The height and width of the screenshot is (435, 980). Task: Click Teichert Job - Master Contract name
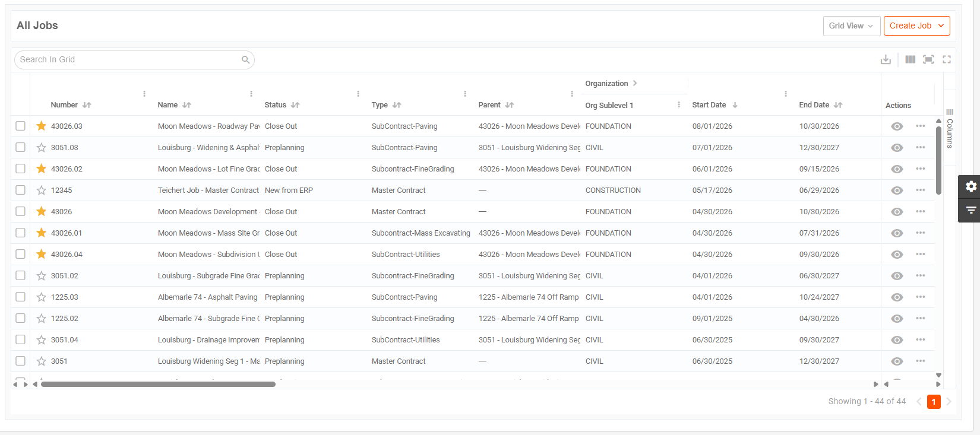(208, 190)
